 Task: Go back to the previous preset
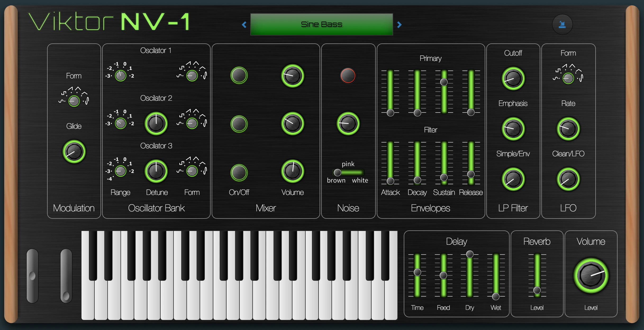click(x=244, y=24)
